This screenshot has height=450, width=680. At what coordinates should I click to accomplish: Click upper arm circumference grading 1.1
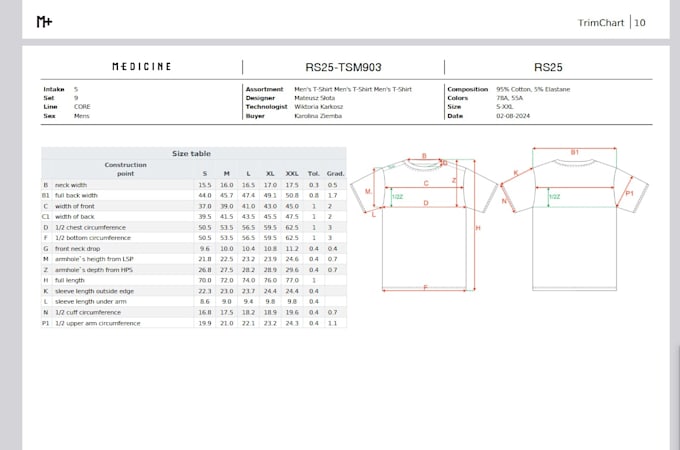tap(333, 323)
